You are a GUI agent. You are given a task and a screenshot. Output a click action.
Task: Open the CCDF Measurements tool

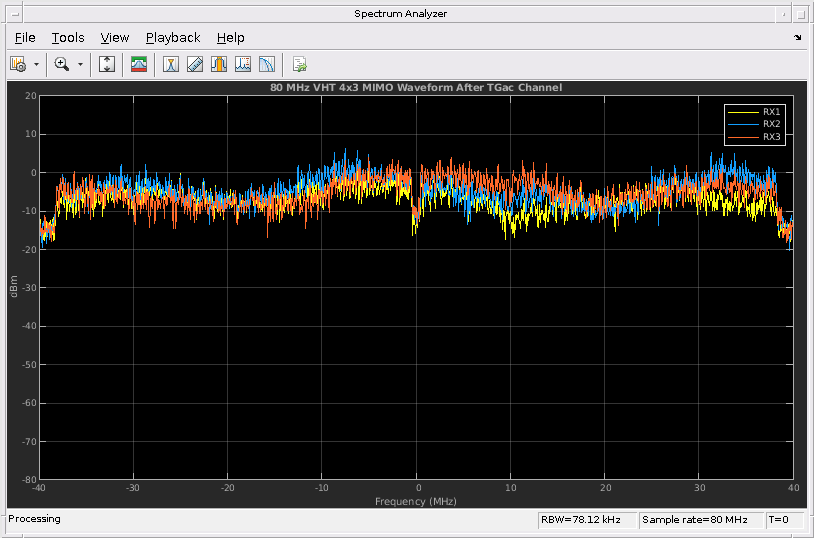(266, 64)
